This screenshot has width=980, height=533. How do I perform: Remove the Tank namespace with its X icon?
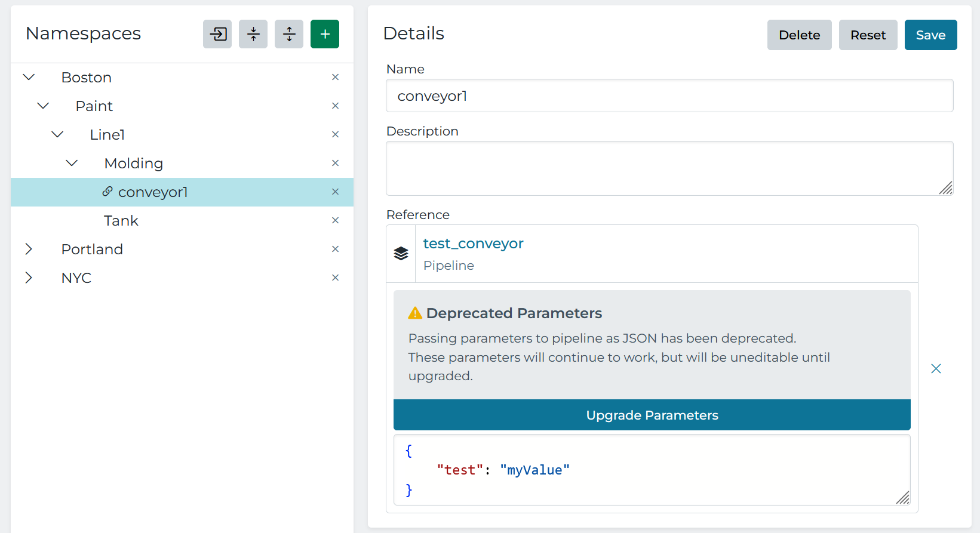point(336,220)
